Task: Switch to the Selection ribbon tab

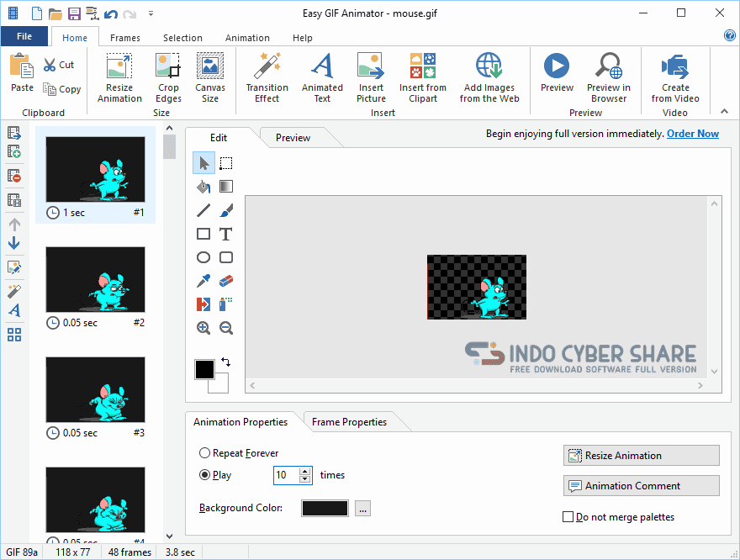Action: point(182,38)
